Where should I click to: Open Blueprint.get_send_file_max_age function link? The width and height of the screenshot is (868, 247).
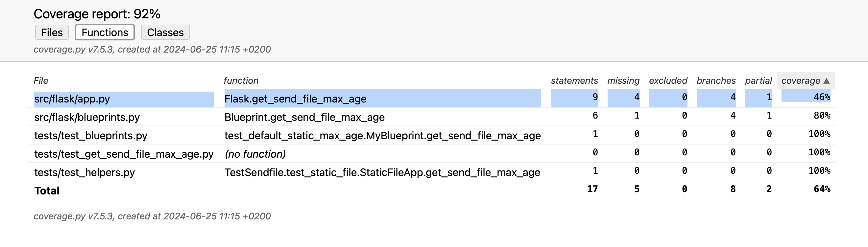pos(304,117)
